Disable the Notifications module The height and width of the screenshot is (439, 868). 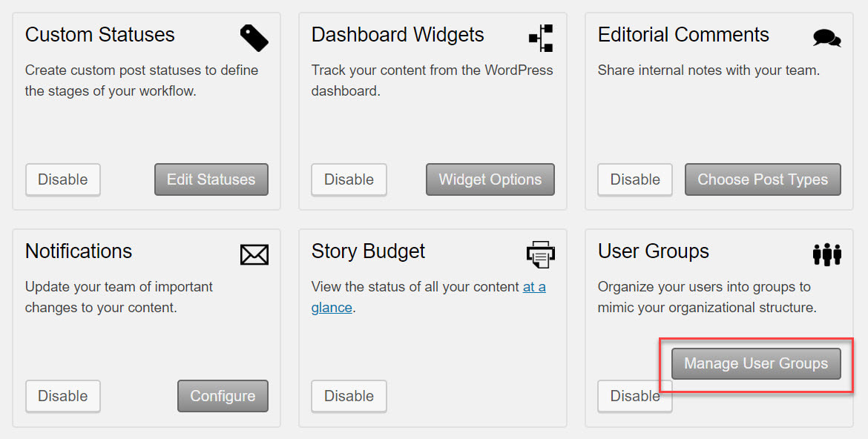pos(62,396)
